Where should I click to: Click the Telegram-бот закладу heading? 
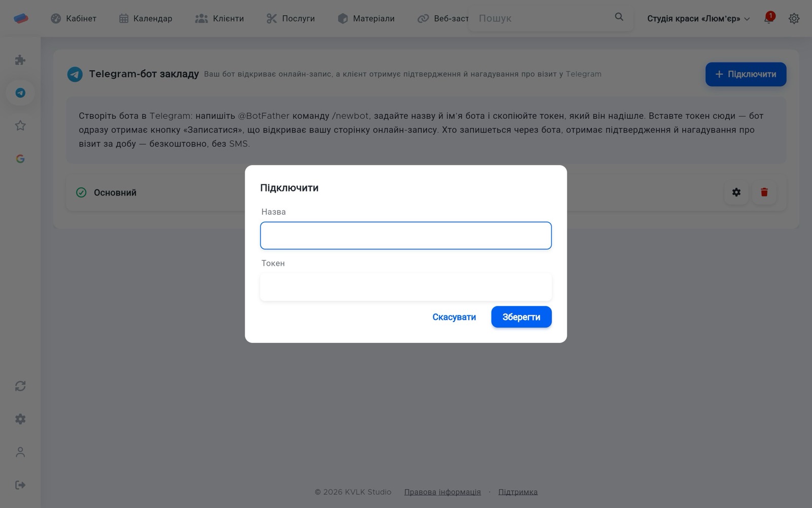click(x=144, y=74)
